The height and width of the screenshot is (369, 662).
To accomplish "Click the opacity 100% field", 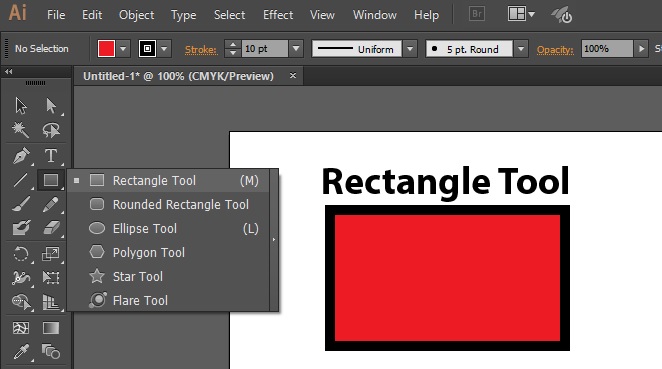I will click(607, 49).
